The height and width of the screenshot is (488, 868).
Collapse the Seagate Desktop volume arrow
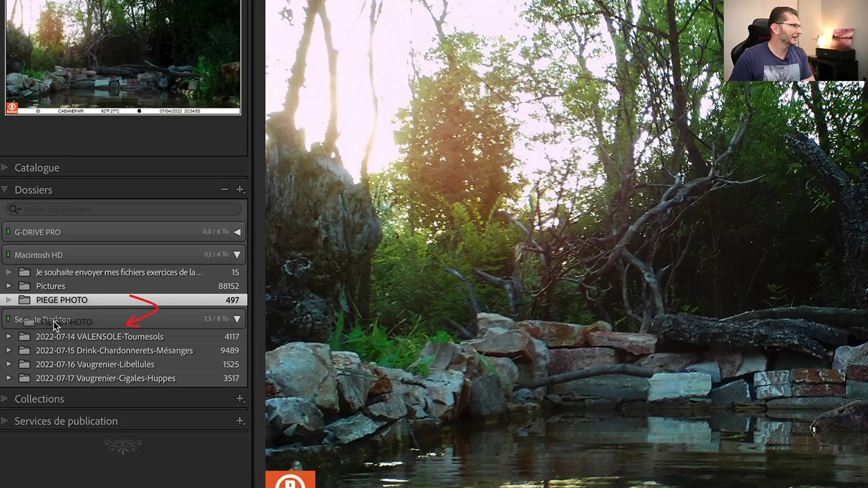[237, 319]
